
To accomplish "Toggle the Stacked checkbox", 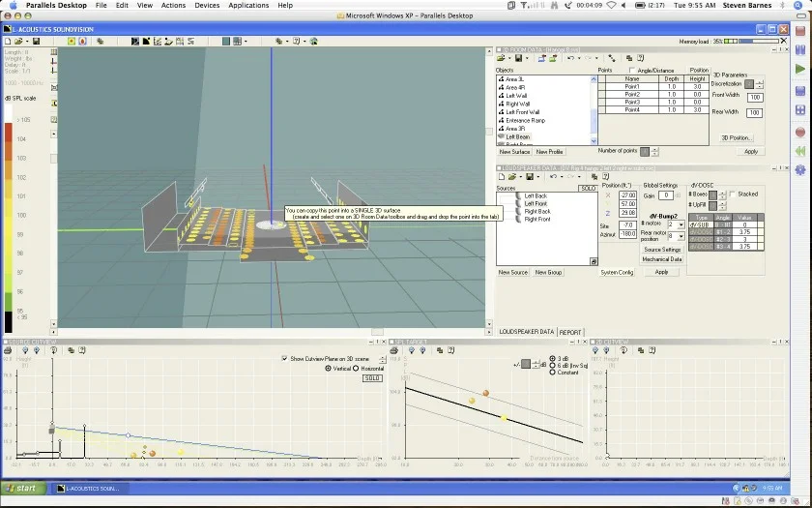I will click(x=733, y=194).
